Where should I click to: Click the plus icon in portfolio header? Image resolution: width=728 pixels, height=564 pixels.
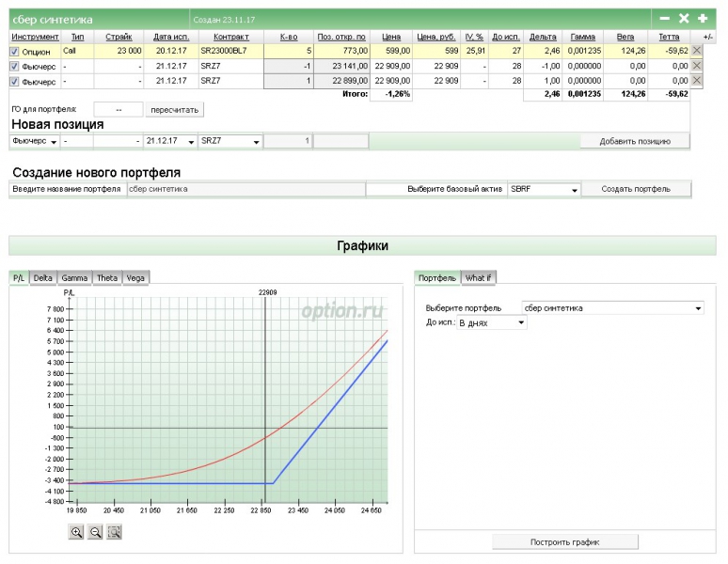tap(703, 18)
